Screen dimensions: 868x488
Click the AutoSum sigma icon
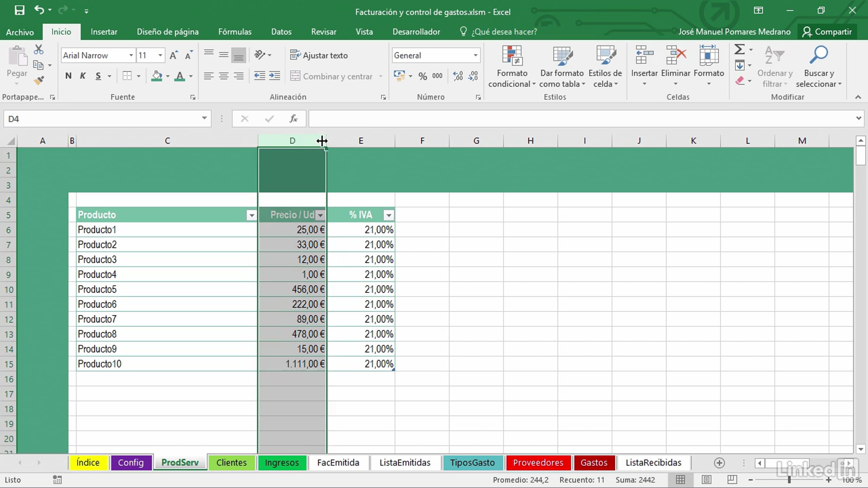(x=739, y=49)
